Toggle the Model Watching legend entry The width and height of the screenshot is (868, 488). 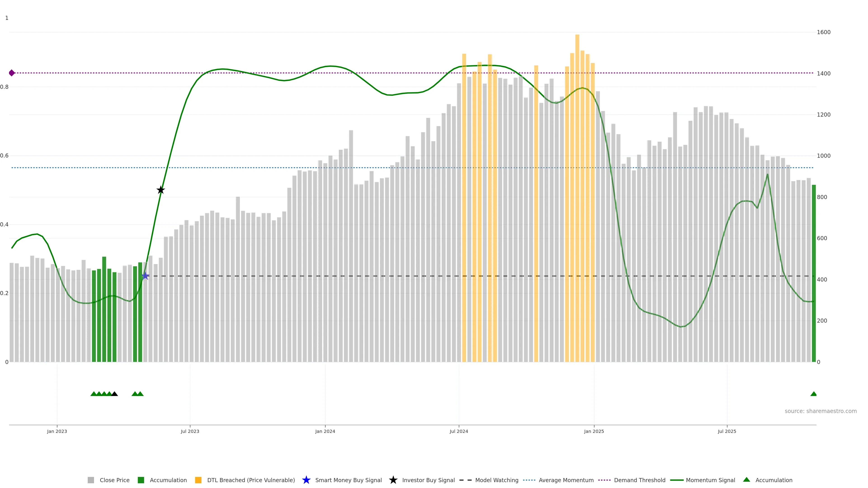pos(496,480)
